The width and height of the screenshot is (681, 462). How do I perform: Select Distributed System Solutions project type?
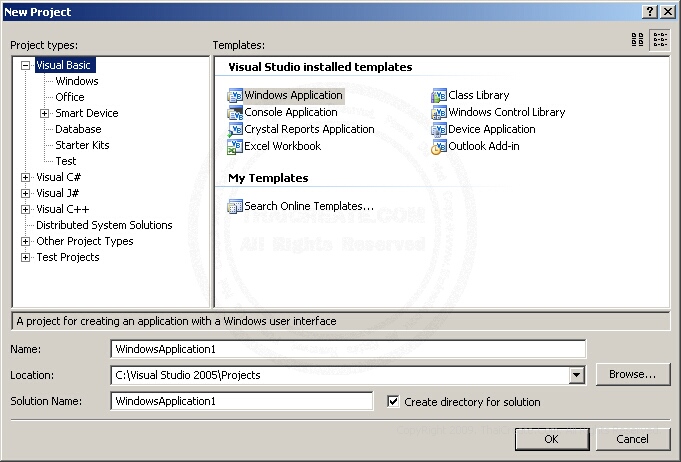click(104, 225)
